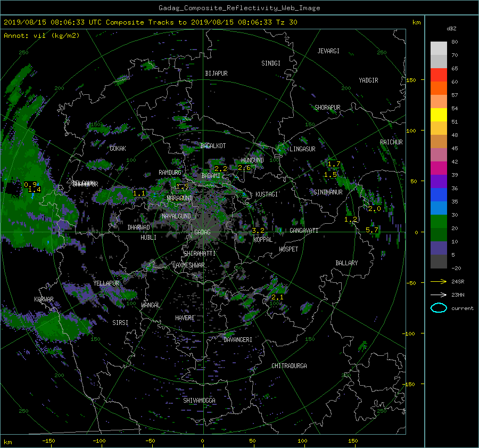Click the LAXMESHWAR city label
The height and width of the screenshot is (448, 479).
[x=188, y=265]
